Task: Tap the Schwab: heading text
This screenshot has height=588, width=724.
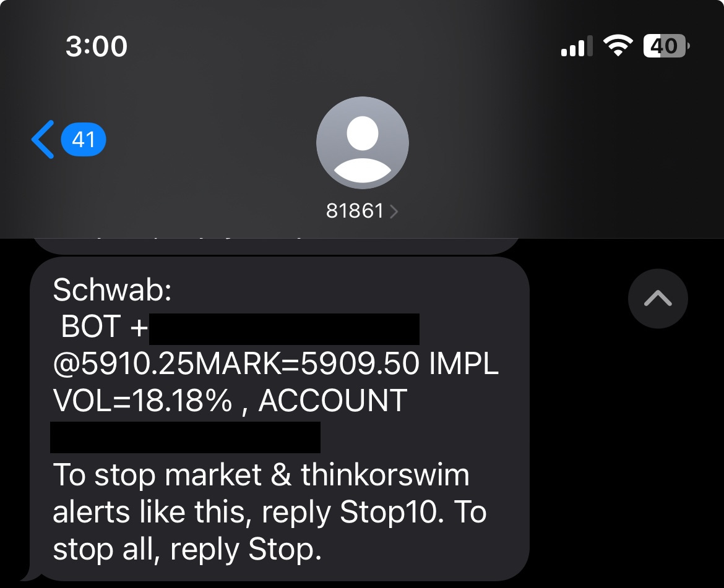Action: [x=112, y=290]
